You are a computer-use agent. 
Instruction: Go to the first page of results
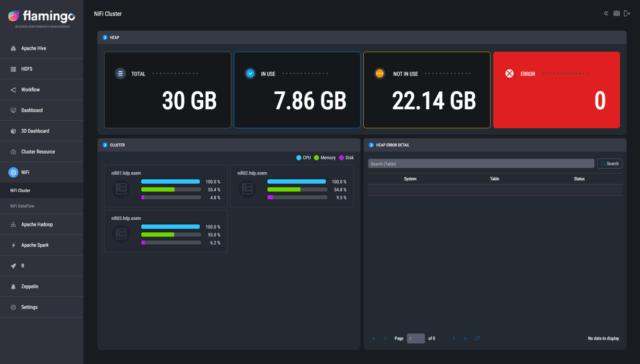point(374,338)
